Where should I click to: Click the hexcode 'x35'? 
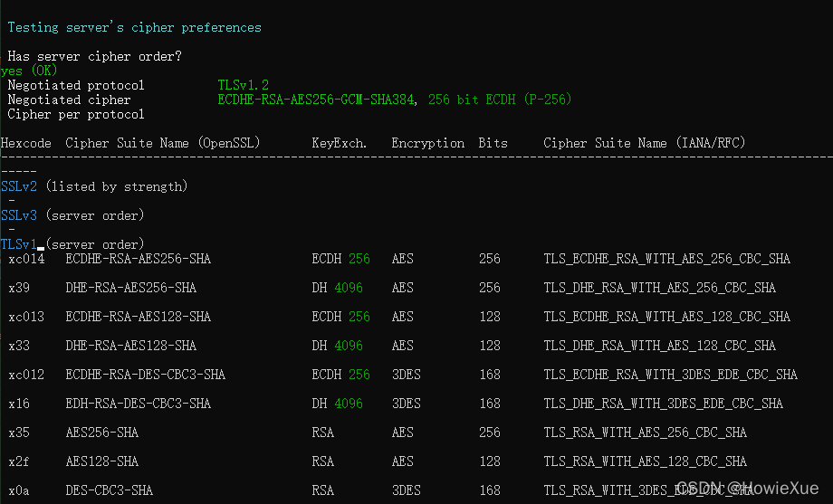[19, 433]
